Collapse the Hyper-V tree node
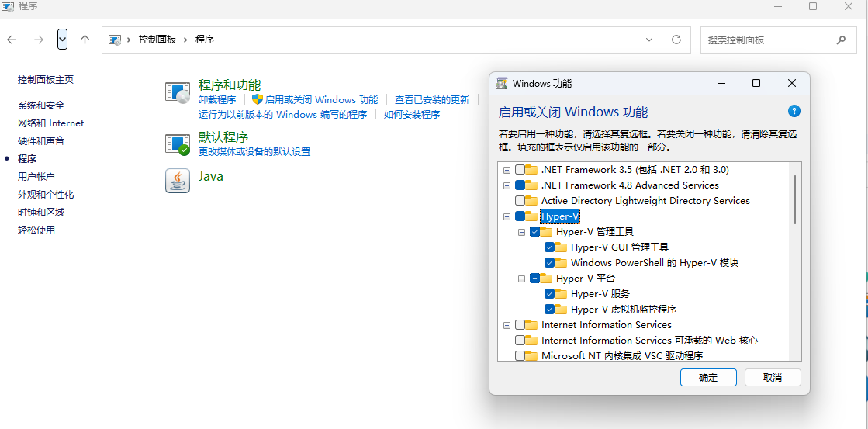The width and height of the screenshot is (868, 429). pos(507,216)
